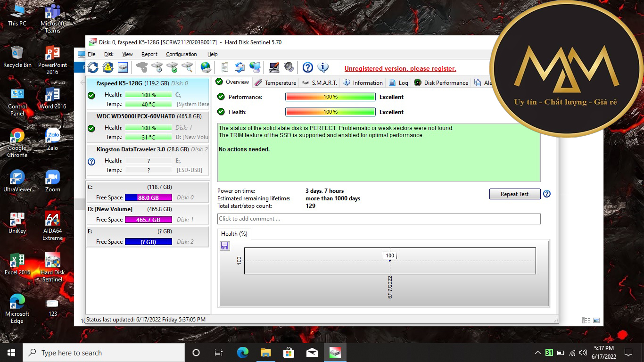The height and width of the screenshot is (362, 644).
Task: Open the View menu
Action: click(x=127, y=54)
